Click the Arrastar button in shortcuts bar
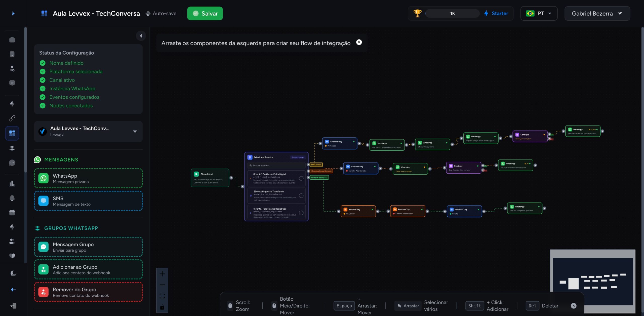This screenshot has height=316, width=644. (x=408, y=306)
